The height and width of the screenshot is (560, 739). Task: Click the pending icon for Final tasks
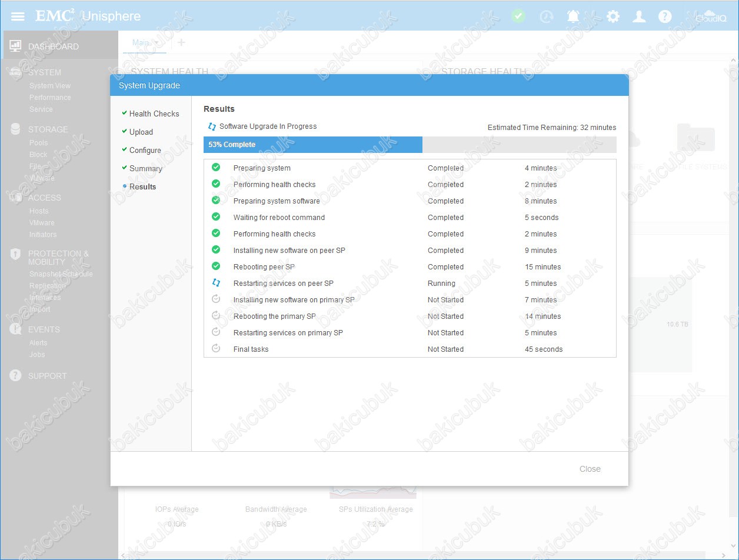tap(216, 349)
